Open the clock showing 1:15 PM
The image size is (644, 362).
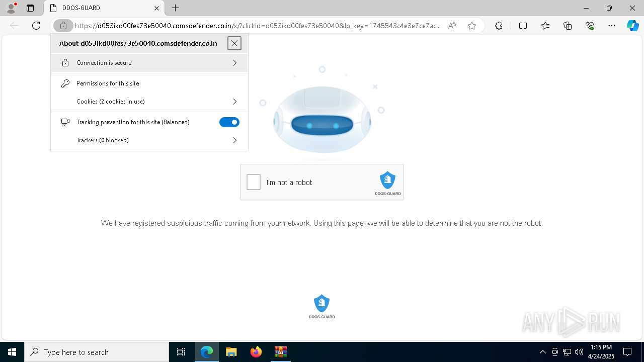click(x=601, y=352)
